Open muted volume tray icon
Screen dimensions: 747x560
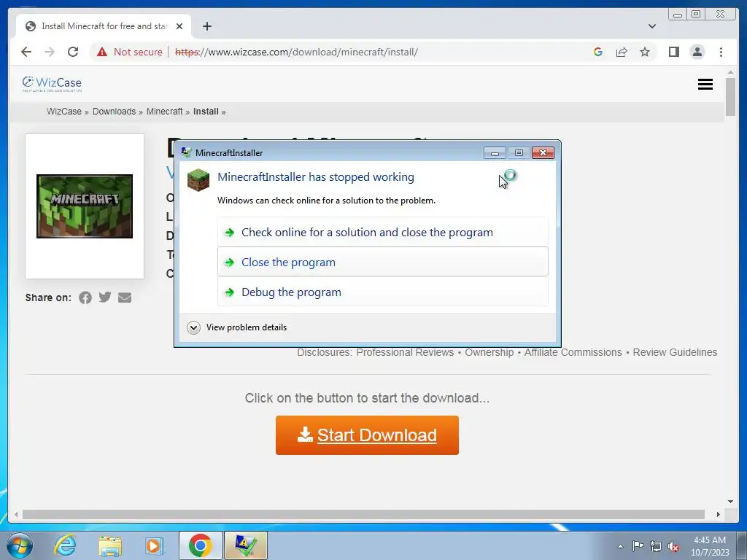coord(673,546)
